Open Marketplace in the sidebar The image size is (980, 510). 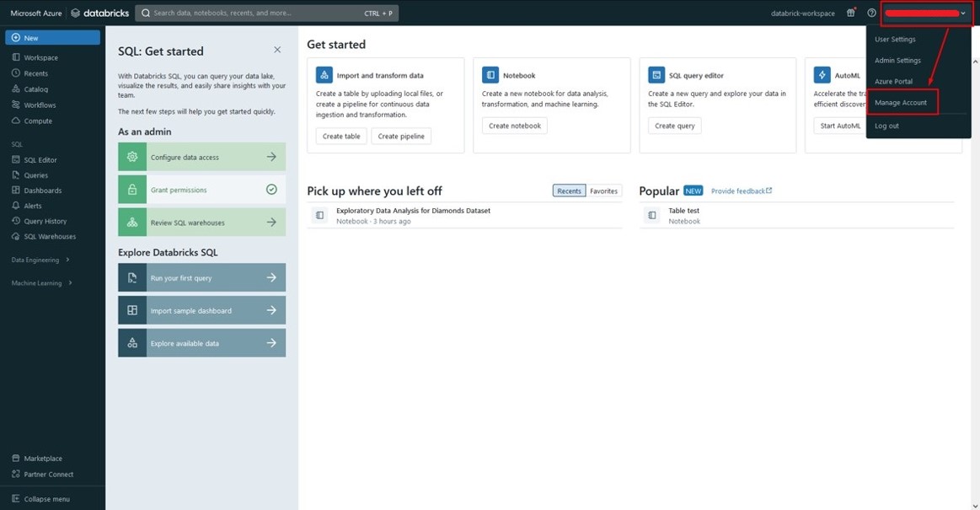coord(37,458)
